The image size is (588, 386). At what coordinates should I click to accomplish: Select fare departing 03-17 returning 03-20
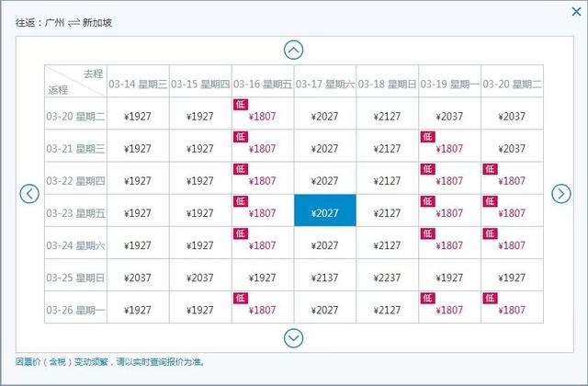324,113
